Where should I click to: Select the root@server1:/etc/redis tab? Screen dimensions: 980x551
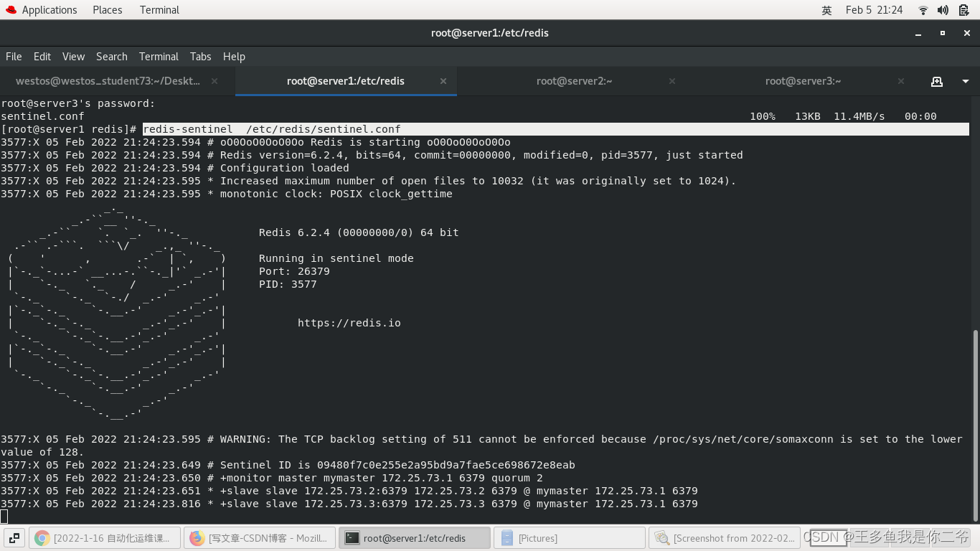(346, 81)
